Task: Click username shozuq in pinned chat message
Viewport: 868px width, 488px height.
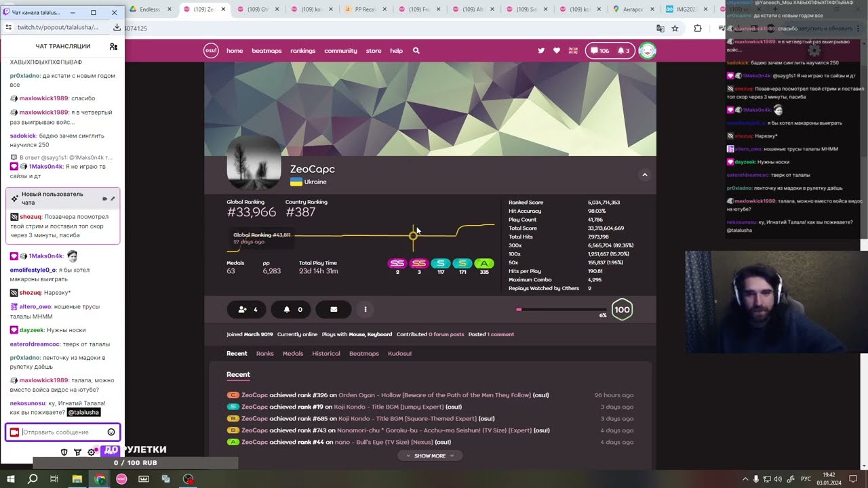Action: (x=31, y=217)
